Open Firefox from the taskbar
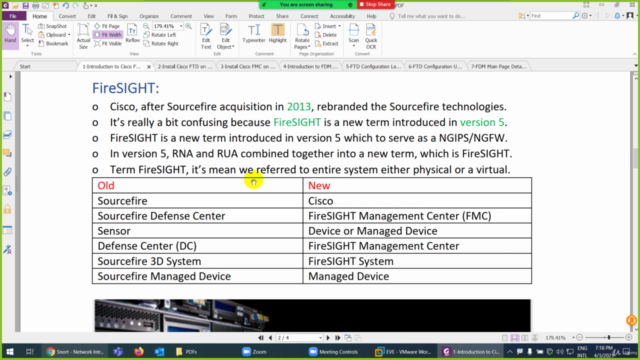Viewport: 640px width, 360px height. [139, 351]
